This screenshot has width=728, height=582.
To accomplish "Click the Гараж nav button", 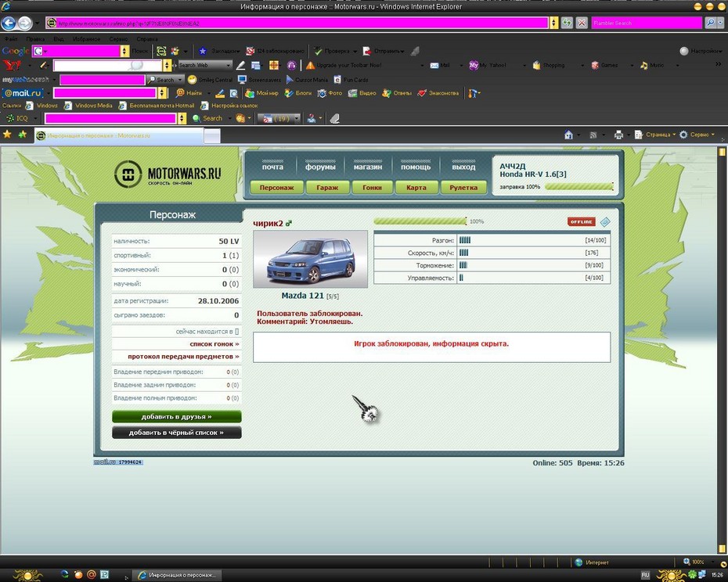I will pos(327,188).
